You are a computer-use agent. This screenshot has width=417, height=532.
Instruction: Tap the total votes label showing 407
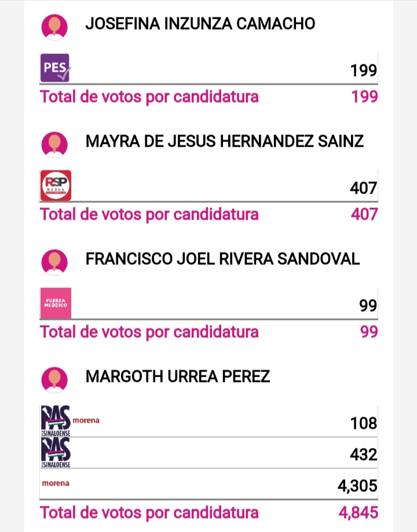click(149, 214)
